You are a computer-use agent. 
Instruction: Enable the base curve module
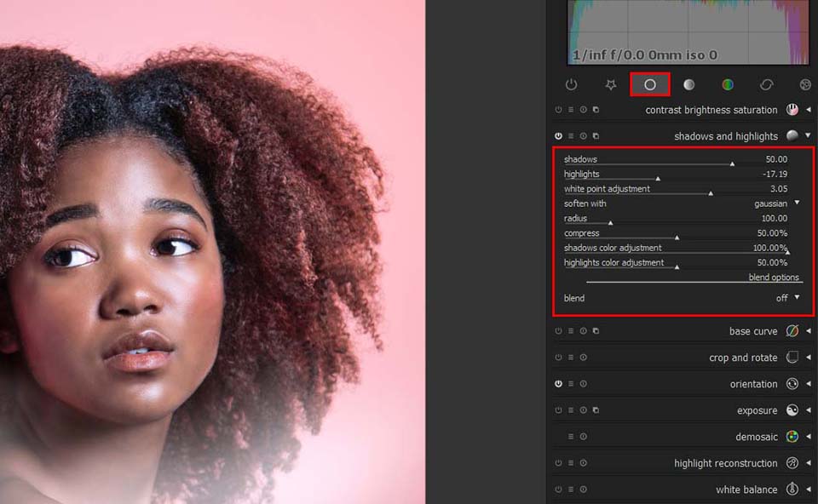[557, 331]
